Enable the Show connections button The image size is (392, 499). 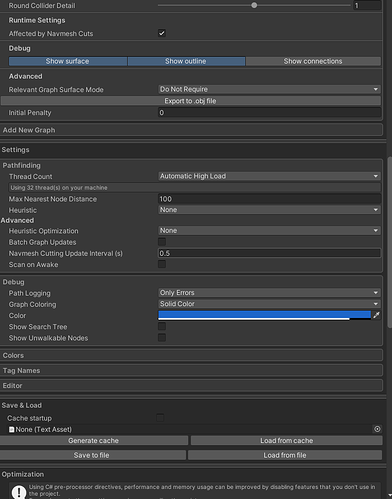pos(313,61)
